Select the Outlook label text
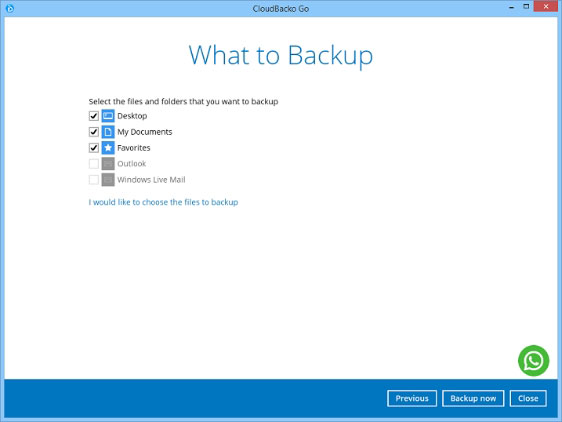This screenshot has height=422, width=562. tap(132, 164)
